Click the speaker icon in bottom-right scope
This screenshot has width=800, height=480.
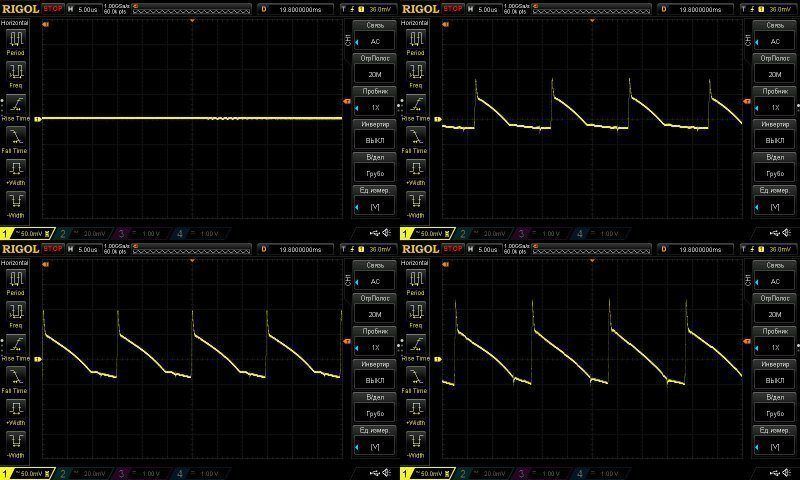[787, 473]
